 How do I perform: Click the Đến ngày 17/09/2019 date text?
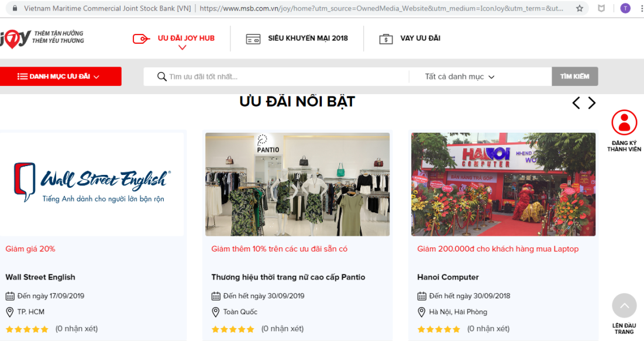tap(50, 296)
